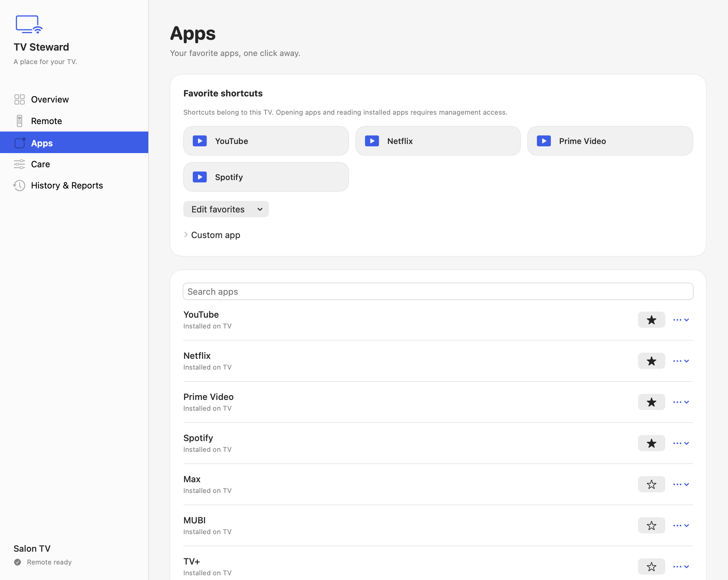Favorite TV+ with its star
This screenshot has height=580, width=728.
click(651, 567)
